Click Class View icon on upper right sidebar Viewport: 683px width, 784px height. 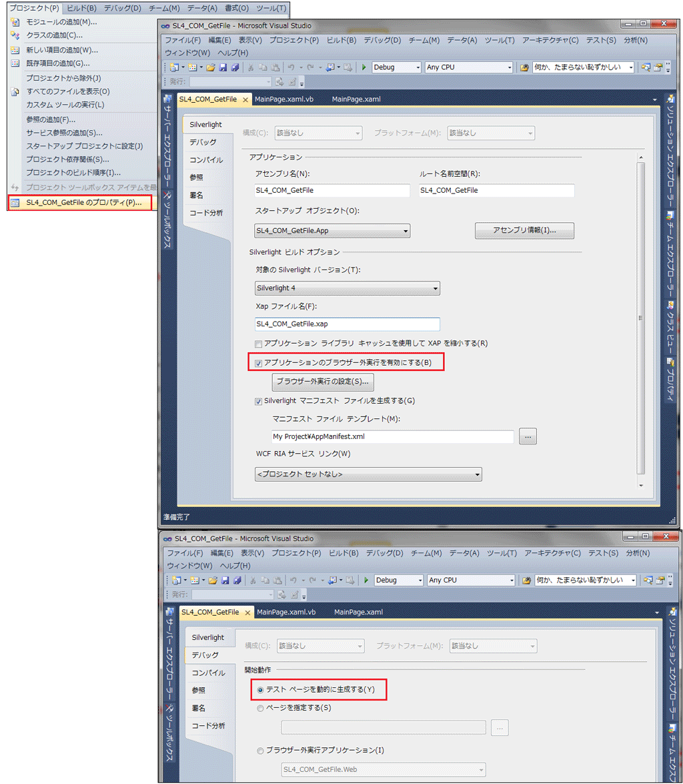[x=670, y=305]
